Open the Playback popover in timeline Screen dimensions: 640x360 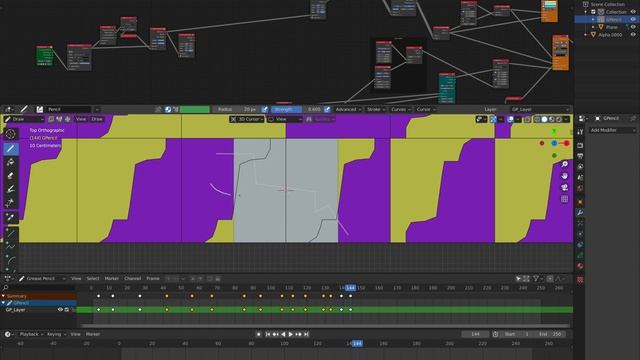pyautogui.click(x=31, y=334)
